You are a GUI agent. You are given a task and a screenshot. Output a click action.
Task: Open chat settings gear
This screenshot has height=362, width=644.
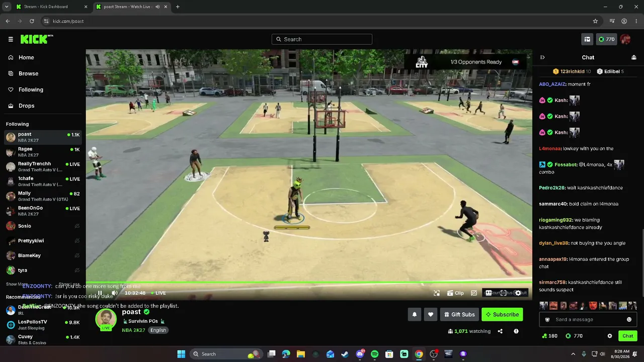tap(610, 336)
